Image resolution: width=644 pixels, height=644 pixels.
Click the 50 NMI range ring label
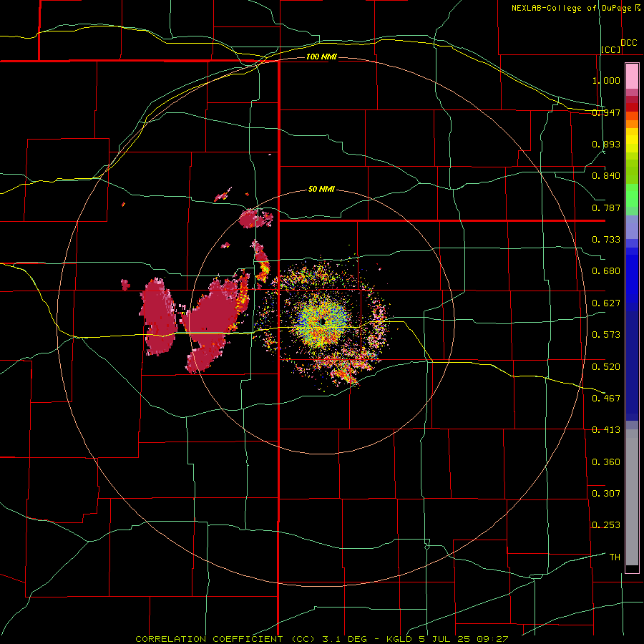(321, 189)
